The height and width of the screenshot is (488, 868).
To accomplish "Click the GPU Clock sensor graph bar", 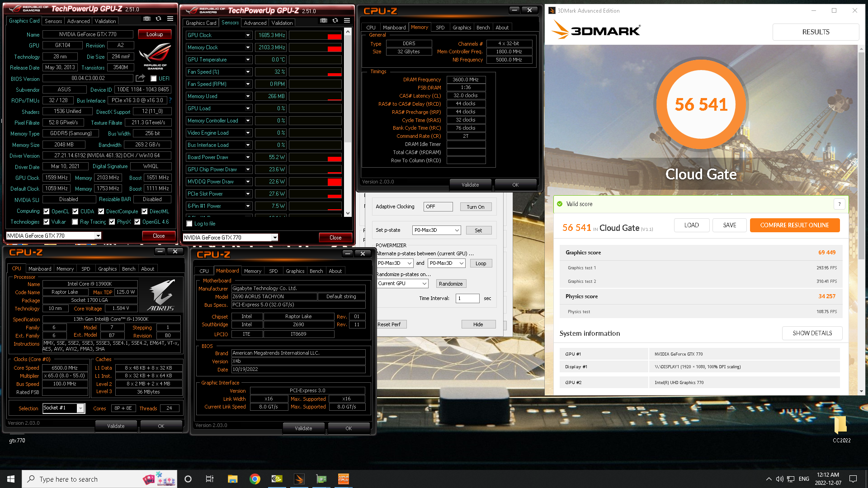I will click(315, 35).
